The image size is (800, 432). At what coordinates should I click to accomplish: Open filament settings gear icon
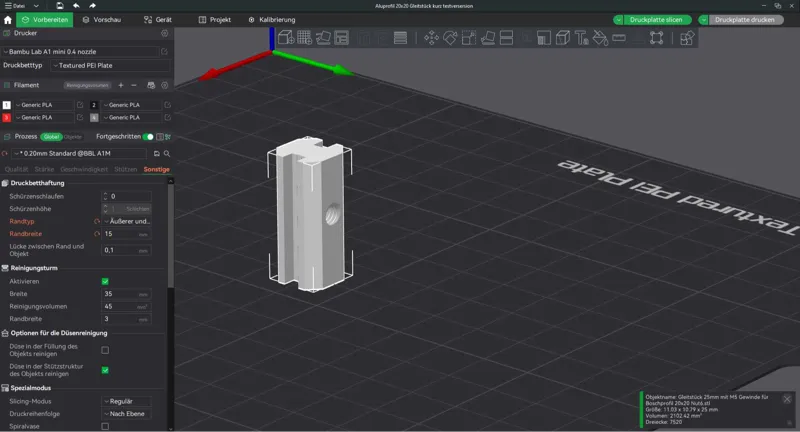point(164,85)
